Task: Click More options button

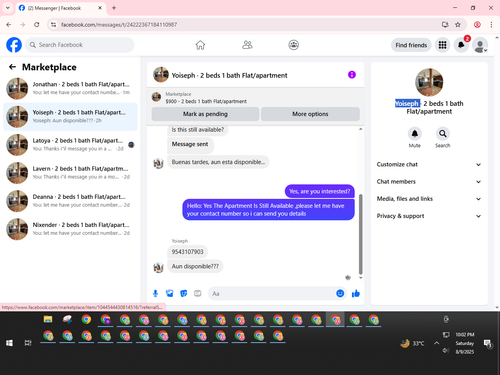Action: click(x=310, y=114)
